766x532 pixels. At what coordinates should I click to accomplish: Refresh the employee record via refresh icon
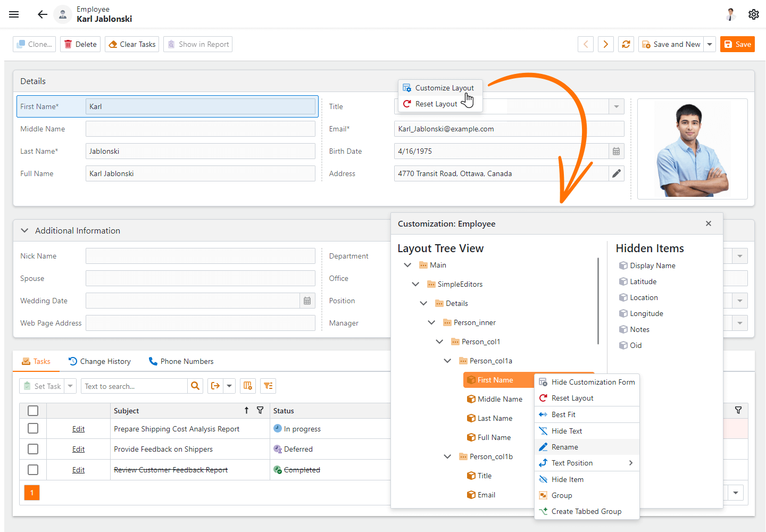point(626,44)
